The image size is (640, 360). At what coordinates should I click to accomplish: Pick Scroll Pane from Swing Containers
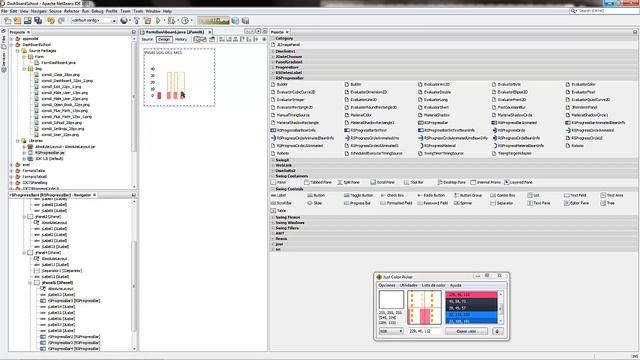(382, 182)
